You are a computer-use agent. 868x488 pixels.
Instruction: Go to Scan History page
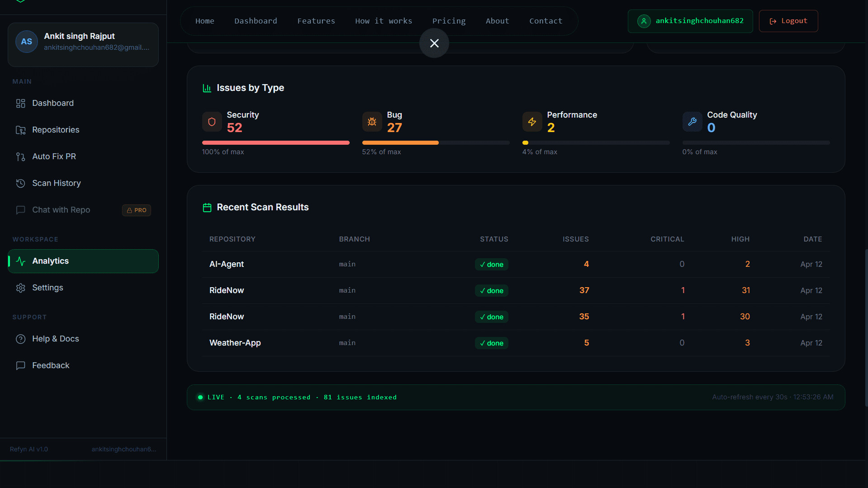(56, 183)
